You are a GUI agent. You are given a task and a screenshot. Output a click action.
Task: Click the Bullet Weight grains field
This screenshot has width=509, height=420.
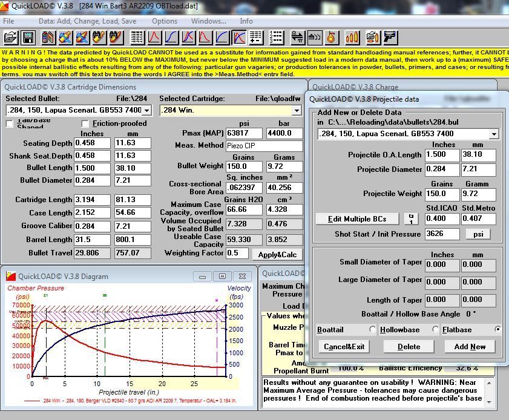point(244,166)
